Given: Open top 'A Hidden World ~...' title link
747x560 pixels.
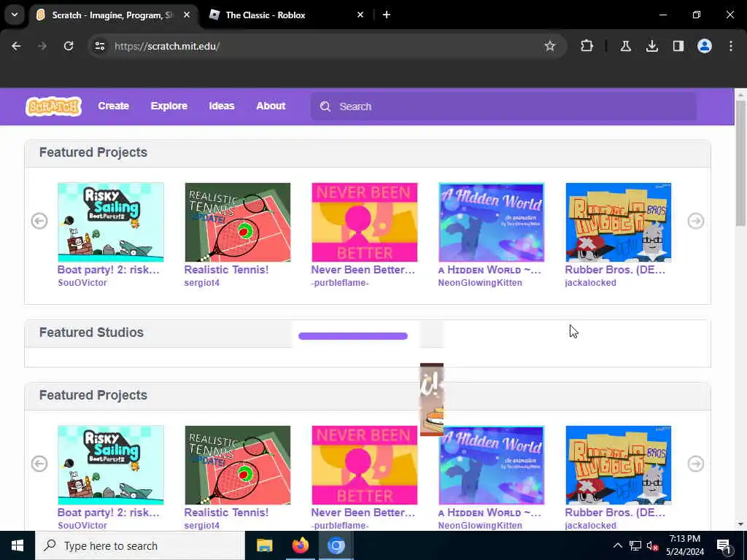Looking at the screenshot, I should point(489,270).
